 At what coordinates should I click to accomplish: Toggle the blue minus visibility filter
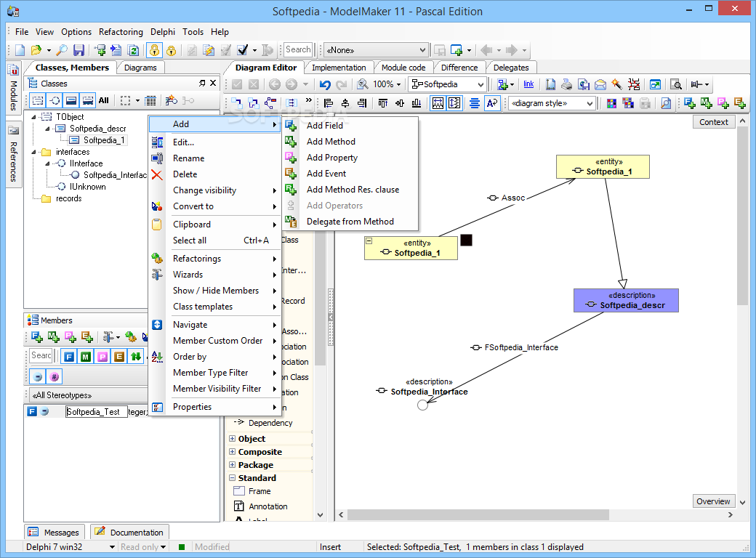pyautogui.click(x=38, y=377)
